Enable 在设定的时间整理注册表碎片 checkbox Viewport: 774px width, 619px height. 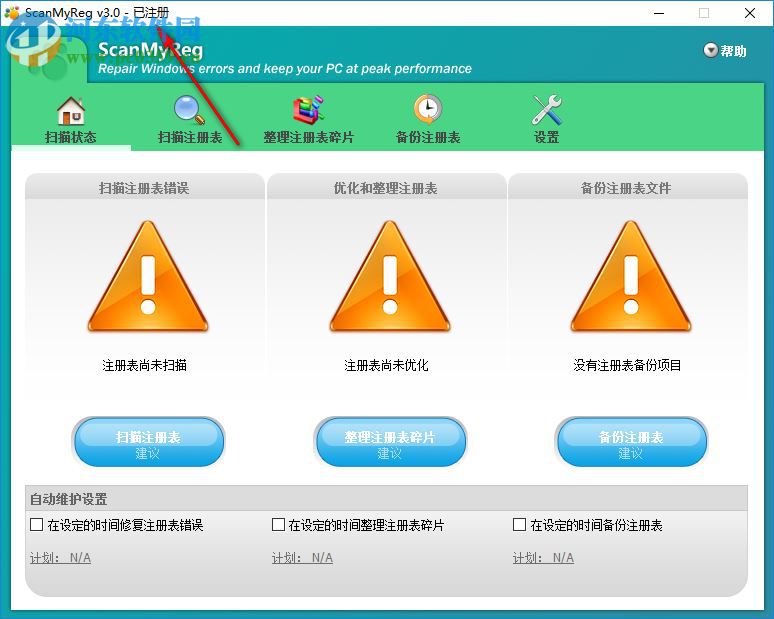click(278, 524)
